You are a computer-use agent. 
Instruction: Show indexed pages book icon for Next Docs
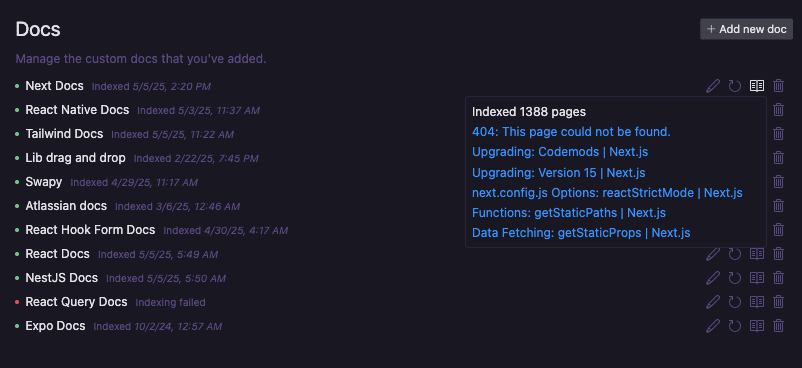756,86
